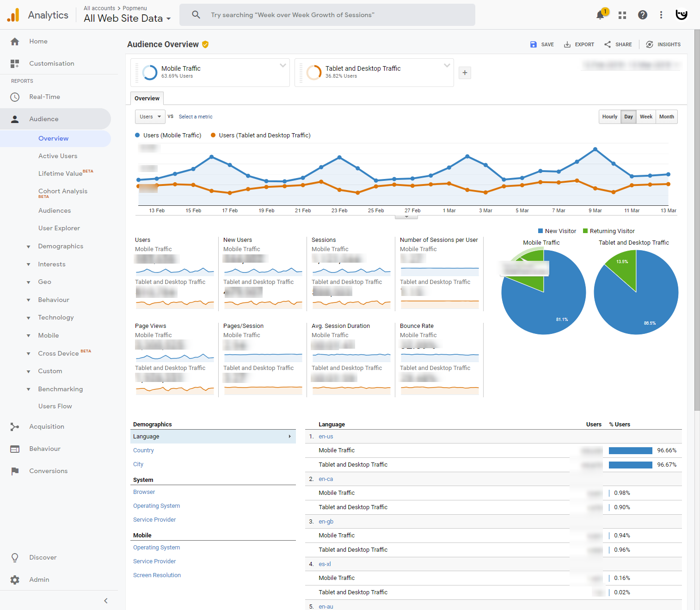
Task: Open the Google apps grid icon
Action: (622, 15)
